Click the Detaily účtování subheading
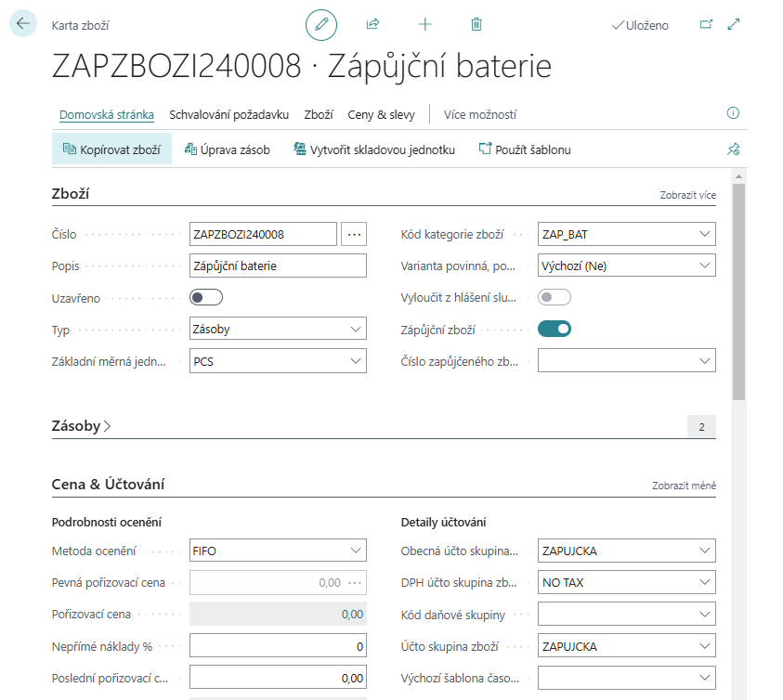 click(443, 523)
